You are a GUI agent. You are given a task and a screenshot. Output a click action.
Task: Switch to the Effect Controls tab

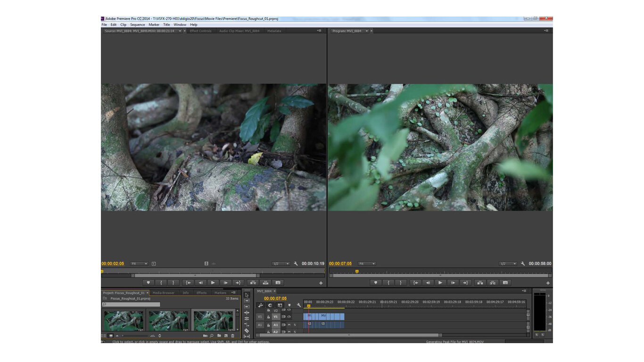click(x=200, y=31)
